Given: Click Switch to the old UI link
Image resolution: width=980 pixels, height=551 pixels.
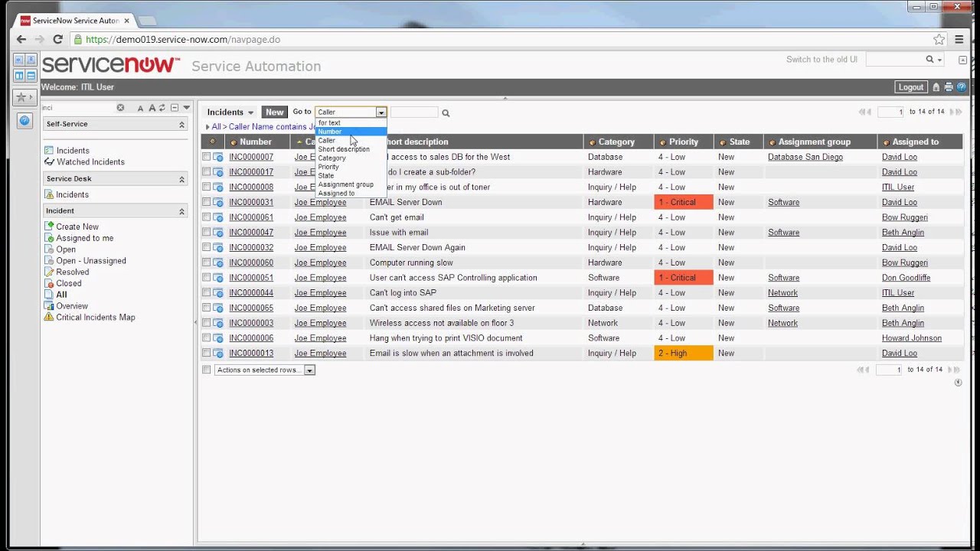Looking at the screenshot, I should click(x=822, y=60).
